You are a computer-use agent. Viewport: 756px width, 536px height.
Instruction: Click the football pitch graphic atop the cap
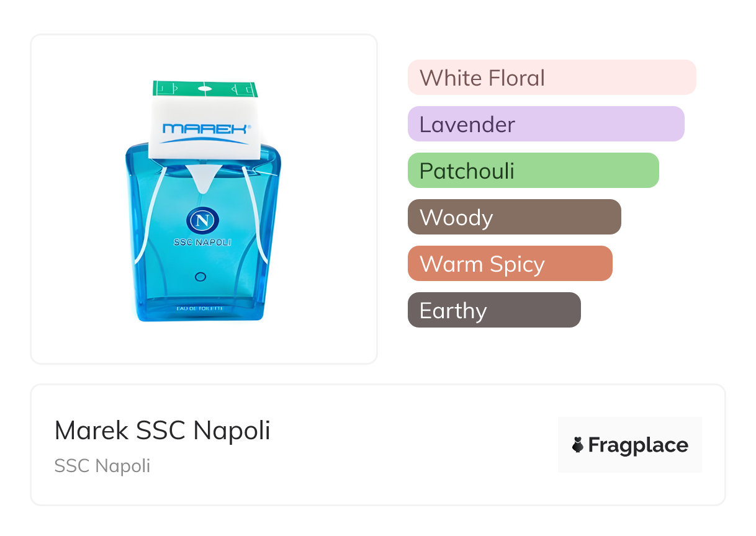205,89
